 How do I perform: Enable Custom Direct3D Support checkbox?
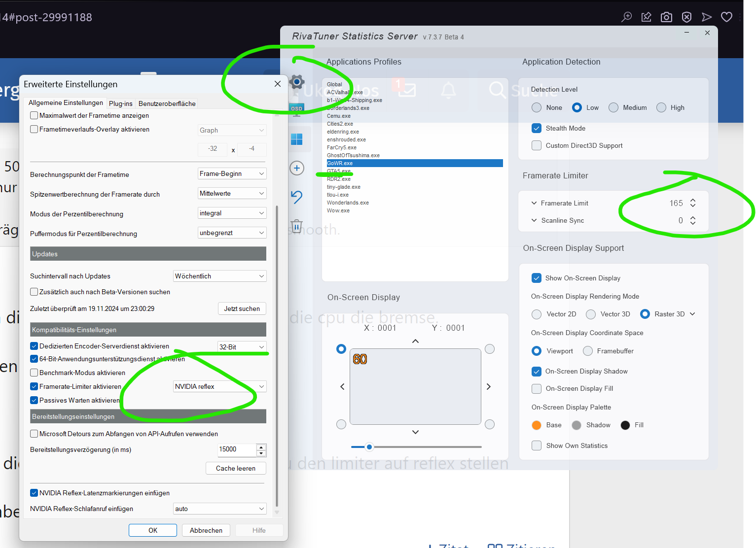click(537, 145)
